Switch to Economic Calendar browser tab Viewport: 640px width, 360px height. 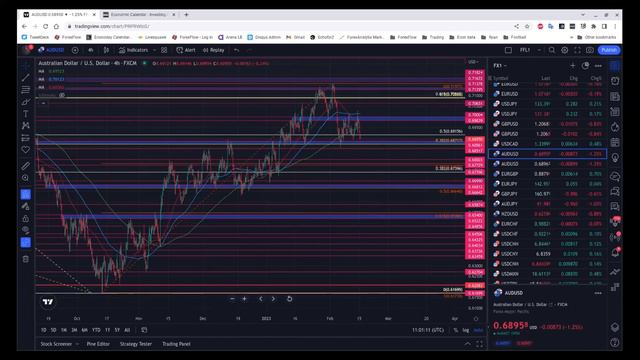pos(139,15)
